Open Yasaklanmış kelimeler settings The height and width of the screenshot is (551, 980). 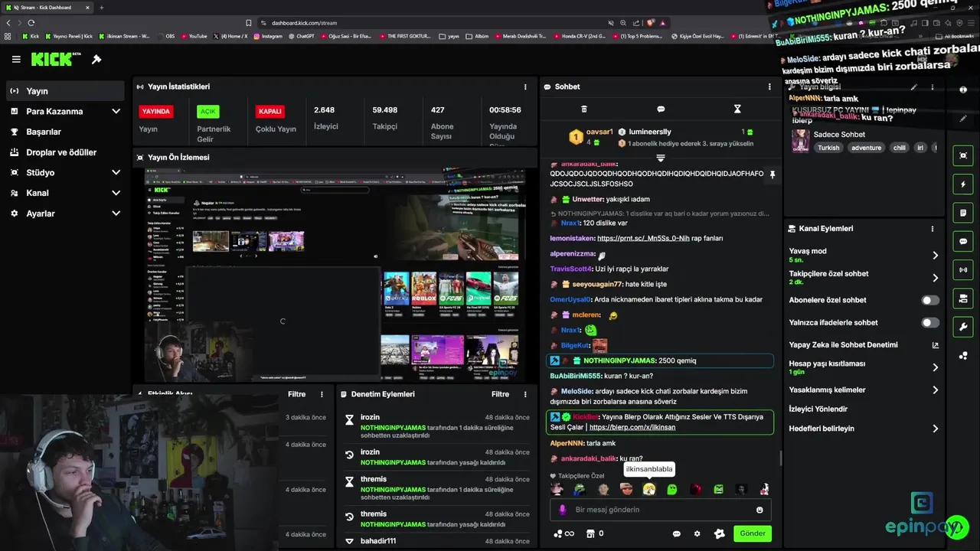point(864,390)
